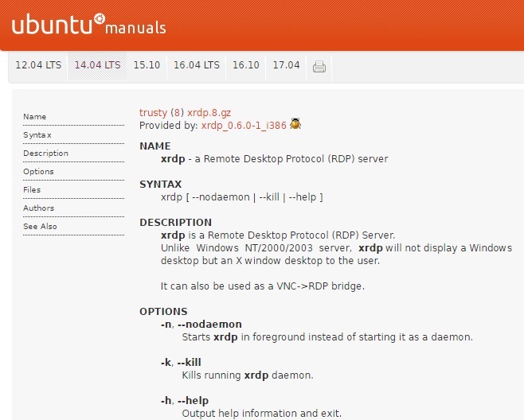The height and width of the screenshot is (420, 524).
Task: Select the 16.10 release tab
Action: click(x=246, y=65)
